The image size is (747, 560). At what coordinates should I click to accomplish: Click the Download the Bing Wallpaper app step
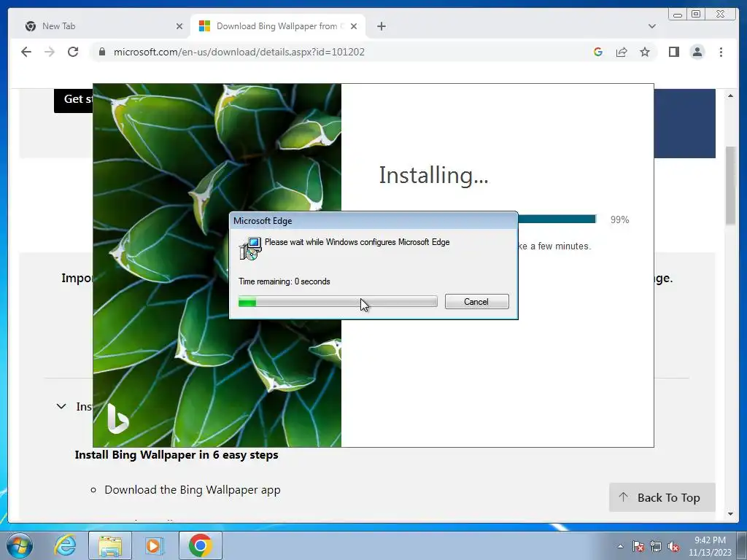pyautogui.click(x=193, y=489)
